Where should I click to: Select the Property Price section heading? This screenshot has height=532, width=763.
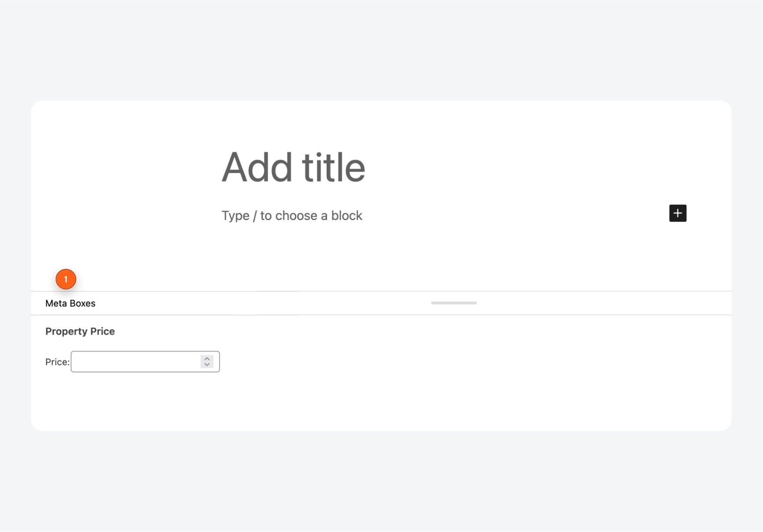80,331
